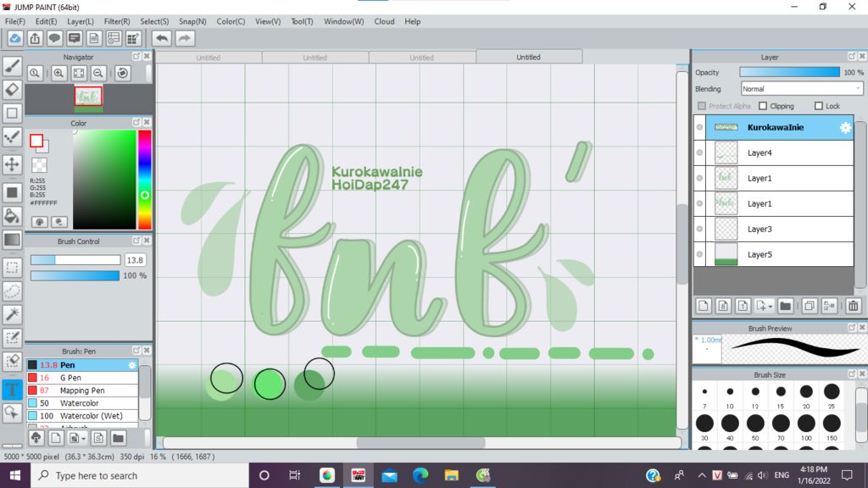The height and width of the screenshot is (488, 868).
Task: Toggle visibility of Layer4
Action: pos(699,152)
